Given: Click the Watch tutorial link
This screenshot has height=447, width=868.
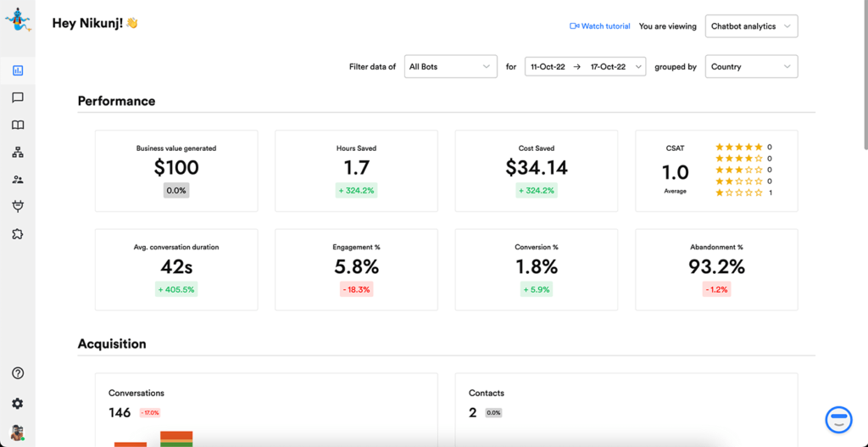Looking at the screenshot, I should point(600,26).
